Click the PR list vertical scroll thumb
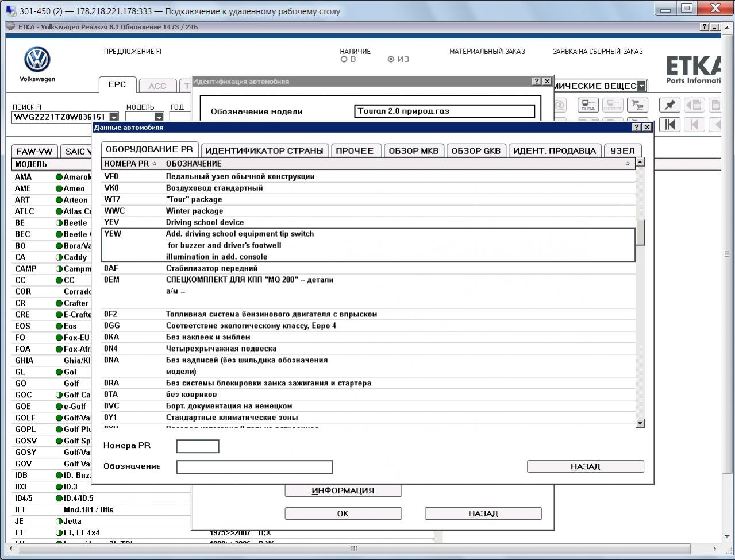Viewport: 735px width, 560px height. point(640,232)
